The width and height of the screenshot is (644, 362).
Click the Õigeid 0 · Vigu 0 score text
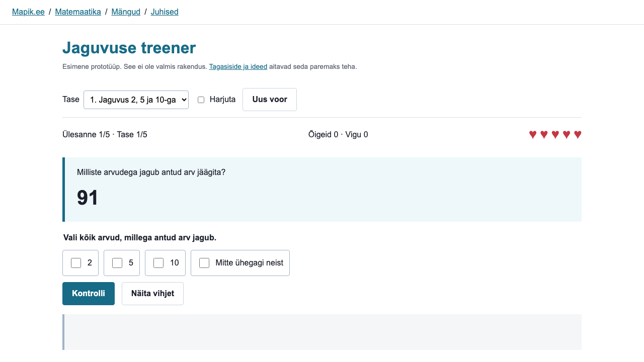(x=338, y=134)
